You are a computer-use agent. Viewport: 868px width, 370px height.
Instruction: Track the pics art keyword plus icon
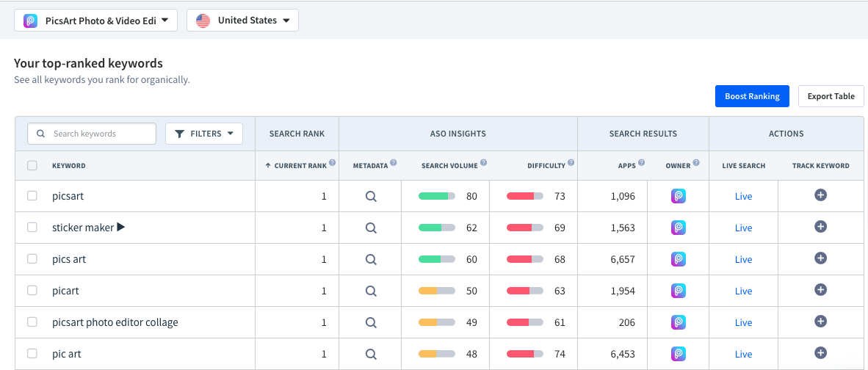pos(820,258)
